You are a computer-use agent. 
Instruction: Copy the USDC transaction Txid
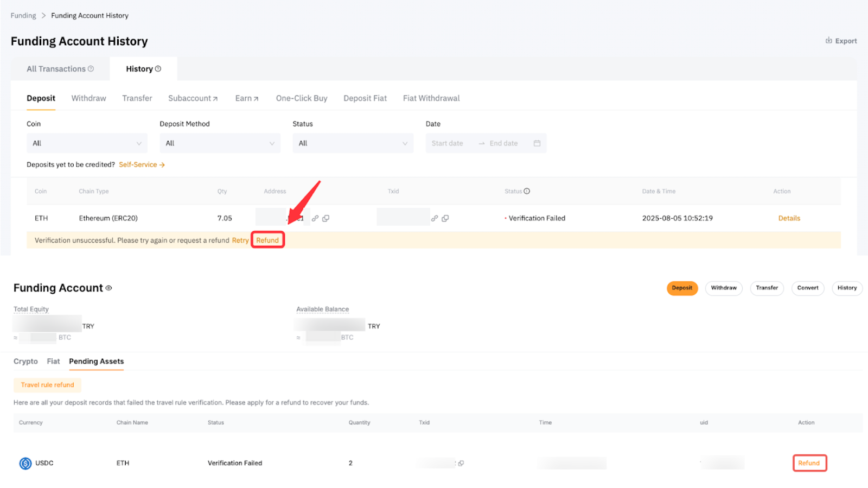461,464
